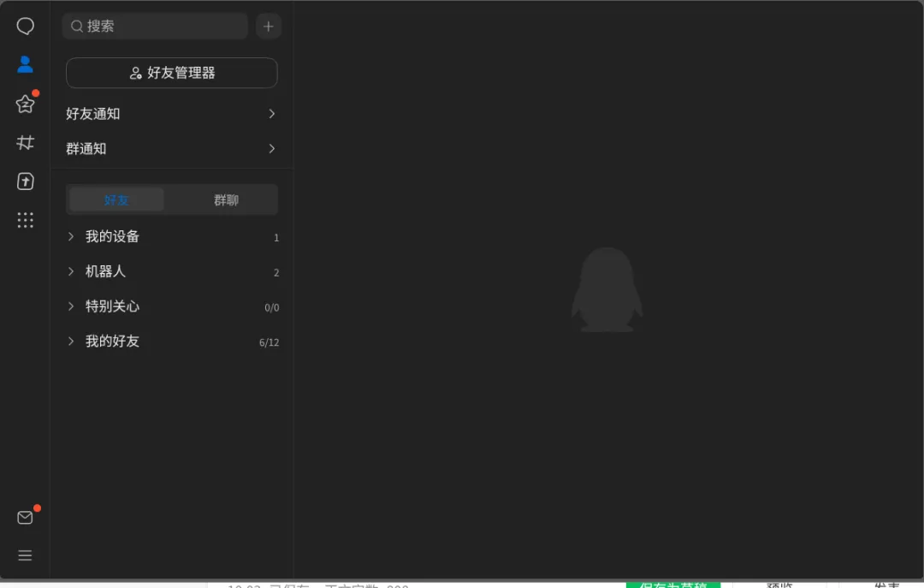Expand the 特别关心 group chevron

[x=71, y=306]
